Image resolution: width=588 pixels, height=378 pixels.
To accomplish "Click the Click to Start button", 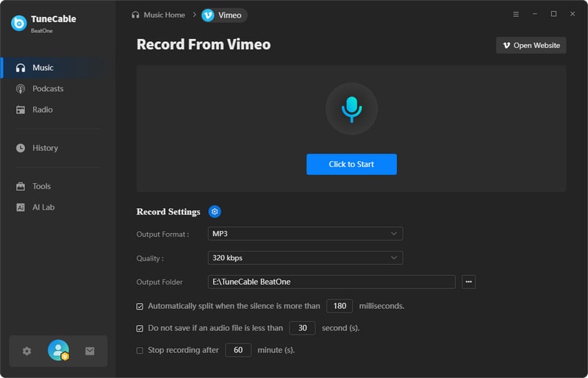I will (351, 165).
